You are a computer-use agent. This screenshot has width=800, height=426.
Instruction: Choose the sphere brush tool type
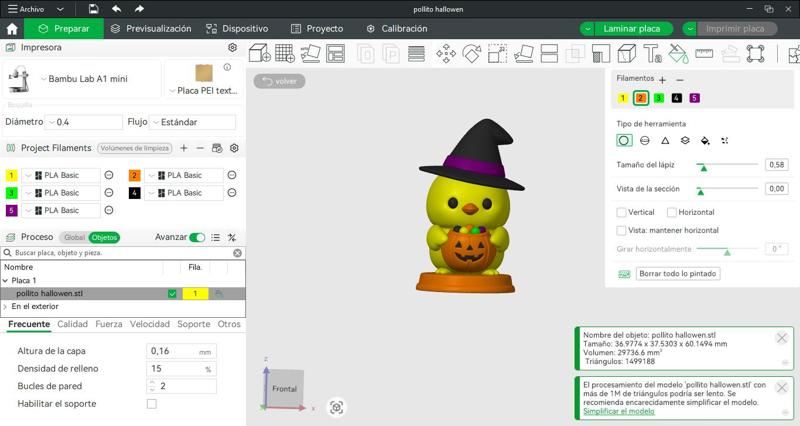click(644, 140)
